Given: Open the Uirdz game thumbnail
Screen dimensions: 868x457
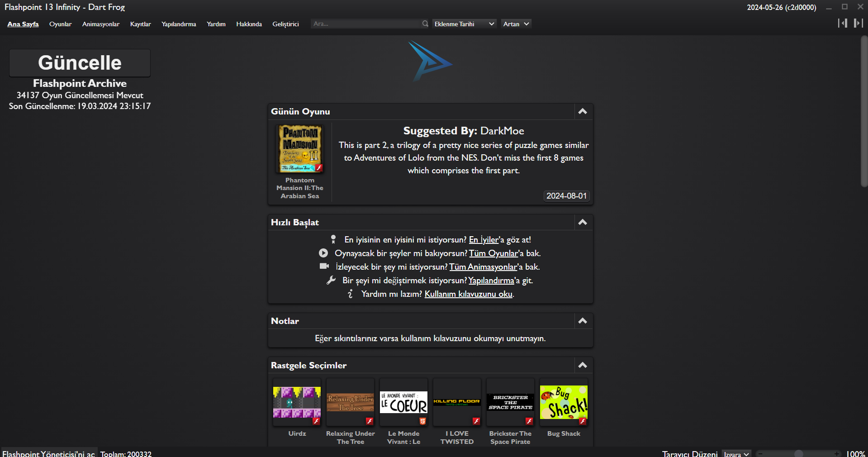Looking at the screenshot, I should pyautogui.click(x=297, y=402).
